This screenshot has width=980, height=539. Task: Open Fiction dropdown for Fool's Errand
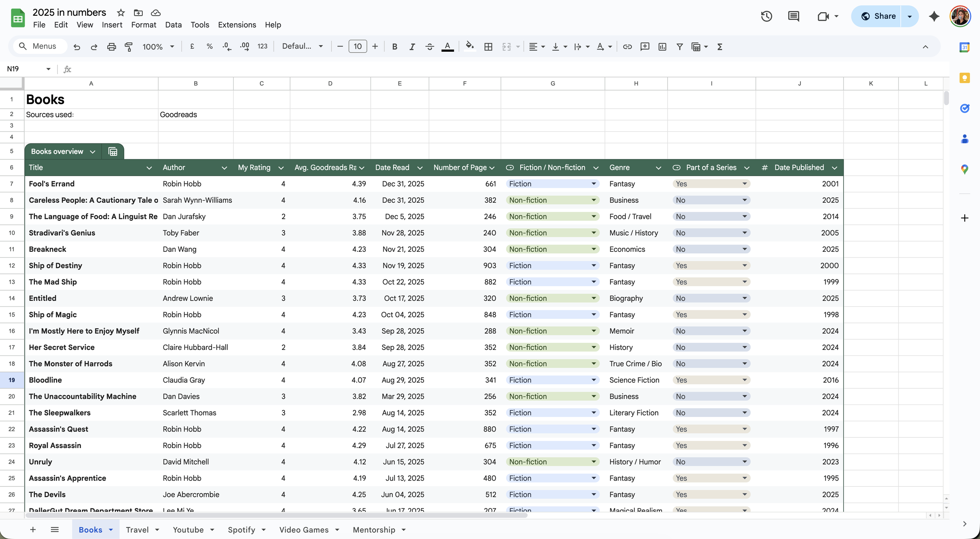coord(593,184)
